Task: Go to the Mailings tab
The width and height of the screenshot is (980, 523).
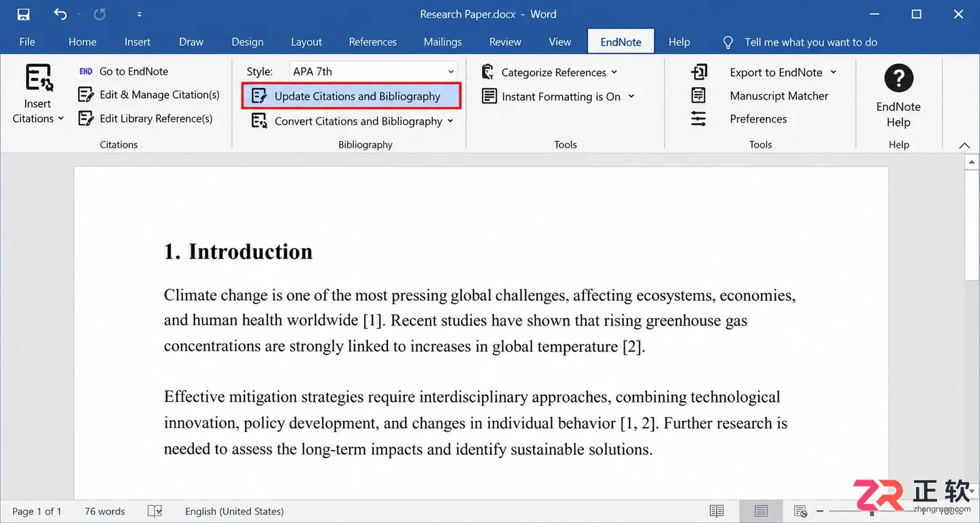Action: [x=442, y=42]
